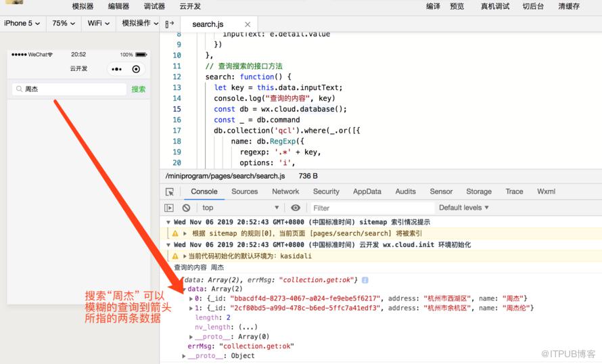This screenshot has width=602, height=364.
Task: Toggle console sidebar panel icon
Action: [x=169, y=208]
